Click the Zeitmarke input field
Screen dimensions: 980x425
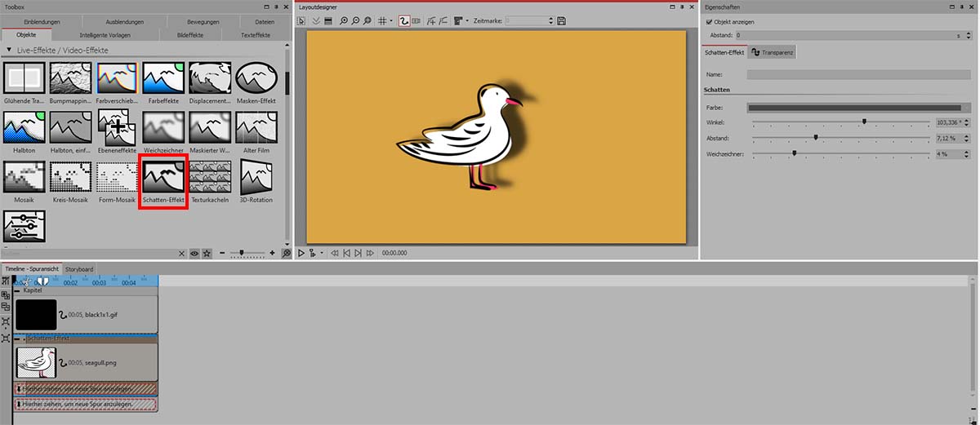525,20
